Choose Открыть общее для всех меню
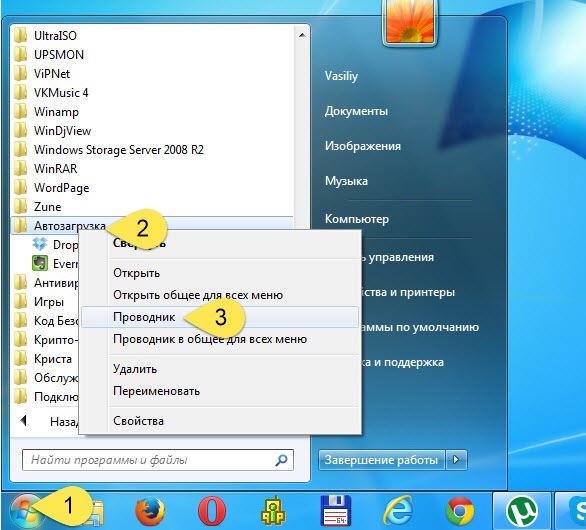This screenshot has width=586, height=530. click(x=198, y=295)
